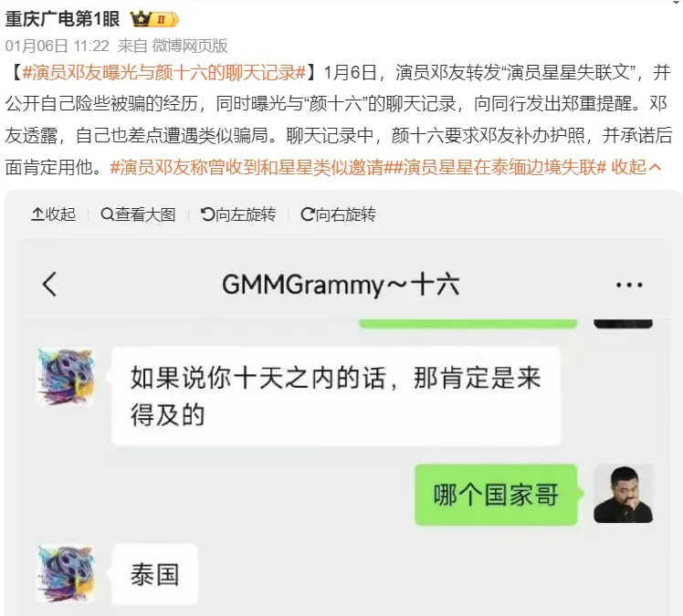Click film-reel avatar next to first message
The width and height of the screenshot is (683, 616).
(x=67, y=377)
